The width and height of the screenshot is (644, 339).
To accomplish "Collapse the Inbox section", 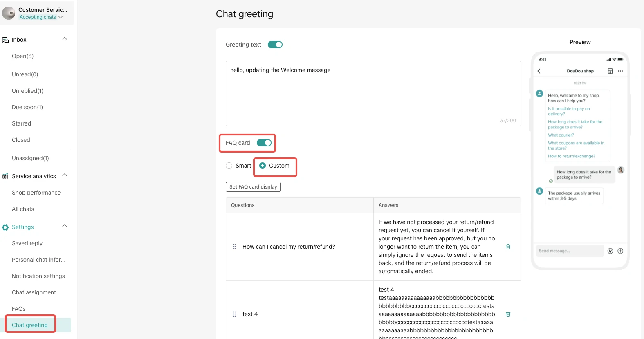I will click(65, 38).
